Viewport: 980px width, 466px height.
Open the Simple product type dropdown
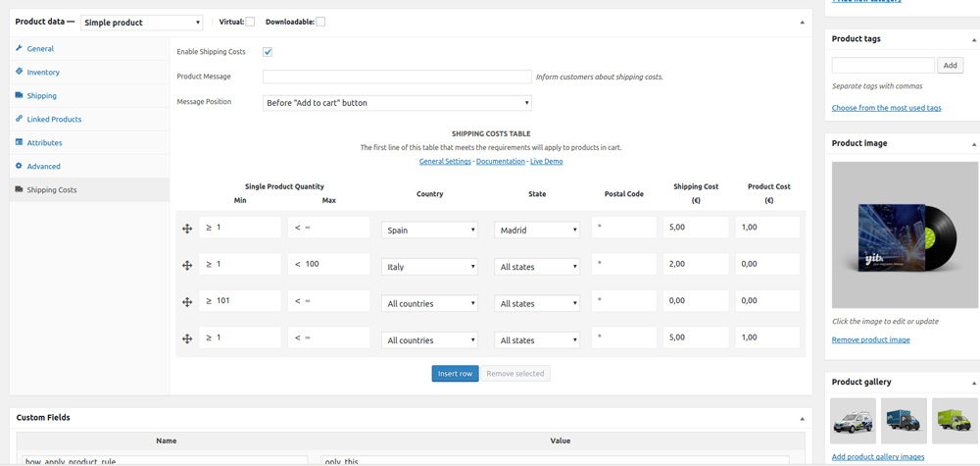pyautogui.click(x=142, y=23)
